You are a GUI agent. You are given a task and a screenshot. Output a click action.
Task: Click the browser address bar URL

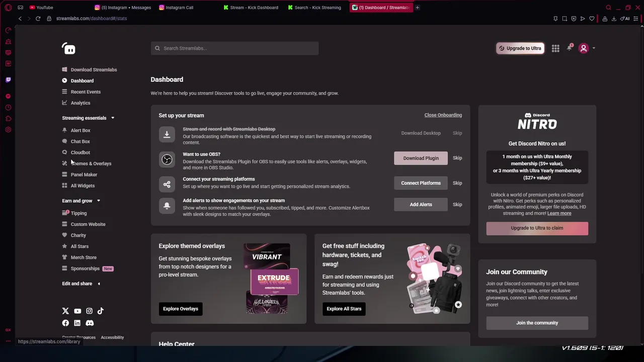point(92,19)
